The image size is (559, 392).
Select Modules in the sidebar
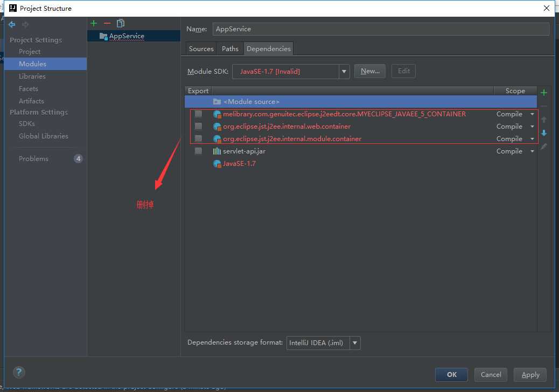[46, 64]
